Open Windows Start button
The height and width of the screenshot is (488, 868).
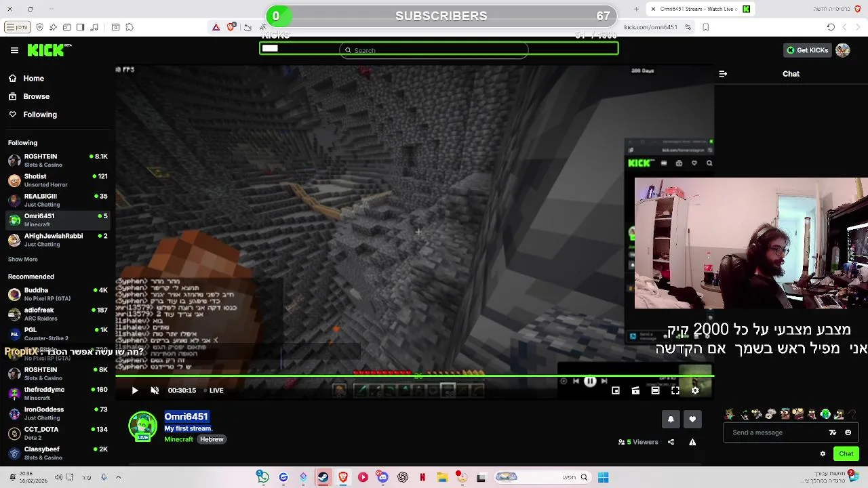click(x=603, y=477)
